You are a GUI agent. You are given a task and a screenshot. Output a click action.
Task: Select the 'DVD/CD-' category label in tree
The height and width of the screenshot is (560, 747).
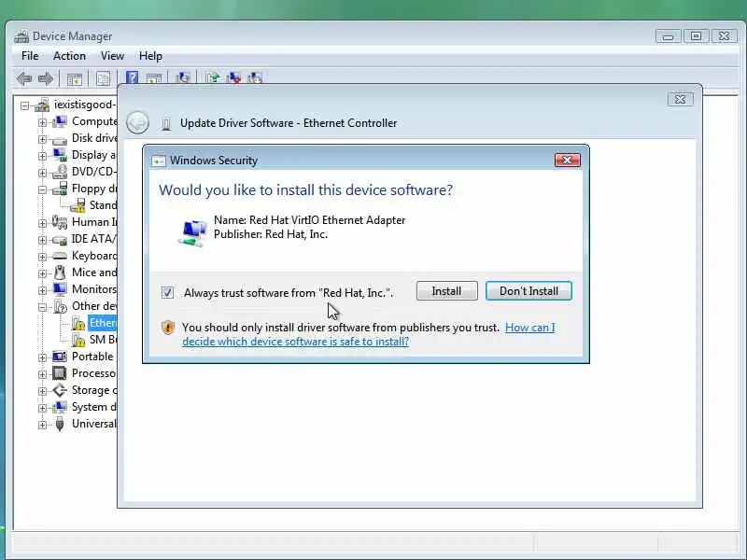pyautogui.click(x=94, y=172)
